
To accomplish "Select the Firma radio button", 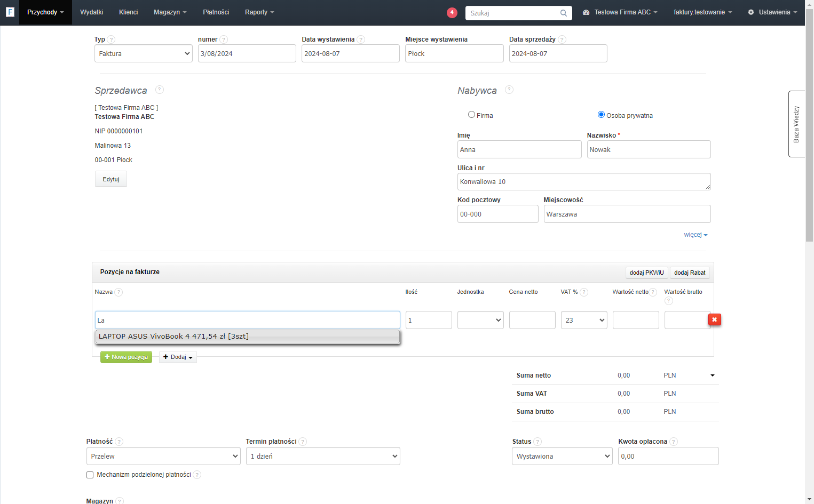I will (x=471, y=115).
